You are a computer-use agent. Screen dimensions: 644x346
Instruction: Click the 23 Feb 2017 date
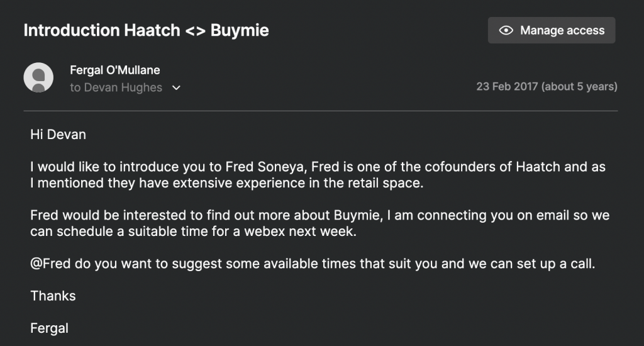click(507, 86)
